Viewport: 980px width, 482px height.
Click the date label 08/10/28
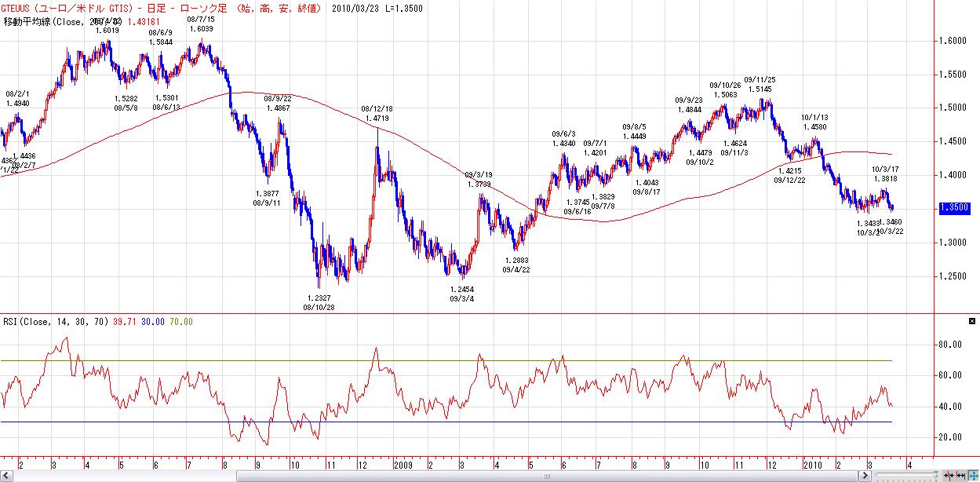(319, 308)
